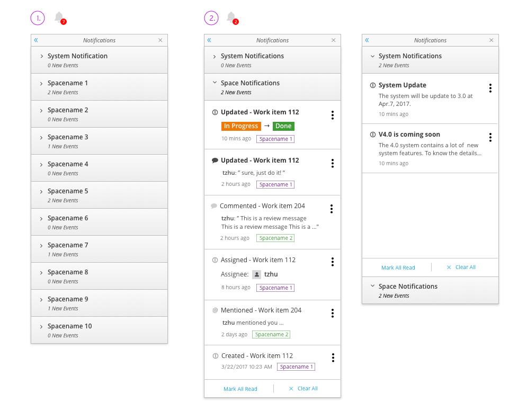Click Clear All in the right panel
The height and width of the screenshot is (420, 527).
(465, 267)
